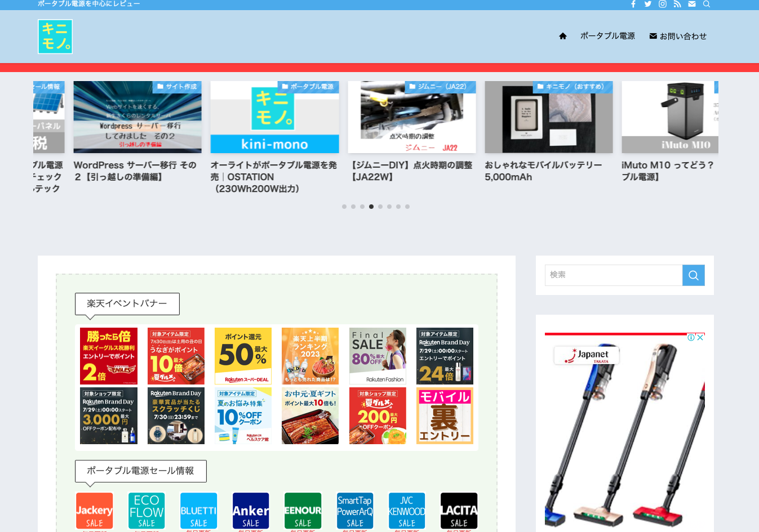Image resolution: width=759 pixels, height=532 pixels.
Task: Open ポイント還元 最大50% banner
Action: coord(243,356)
